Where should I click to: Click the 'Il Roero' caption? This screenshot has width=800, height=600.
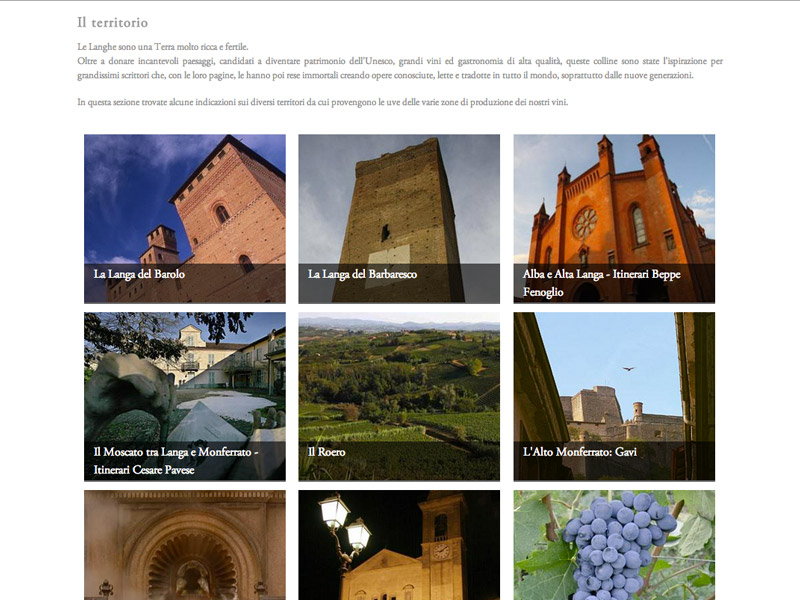click(327, 452)
